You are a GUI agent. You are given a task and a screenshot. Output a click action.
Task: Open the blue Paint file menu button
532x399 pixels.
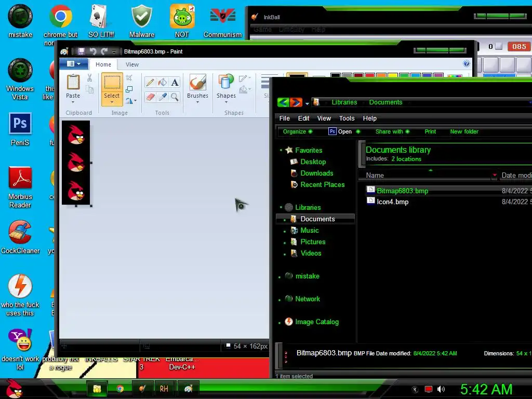74,64
